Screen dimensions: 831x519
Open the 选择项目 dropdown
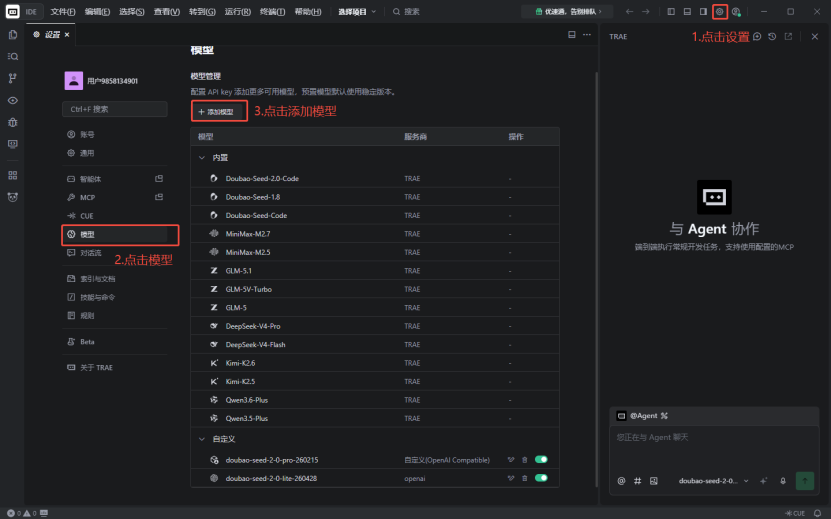click(x=357, y=11)
